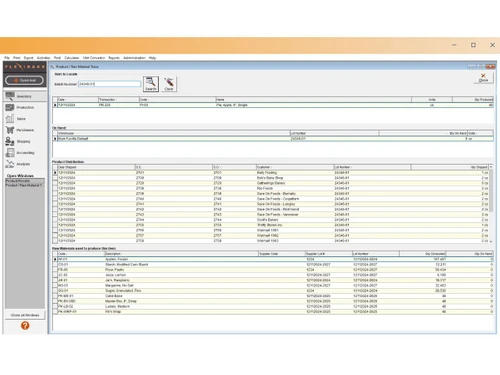Viewport: 500px width, 375px height.
Task: Select the Walmart 1061 row
Action: (x=271, y=230)
